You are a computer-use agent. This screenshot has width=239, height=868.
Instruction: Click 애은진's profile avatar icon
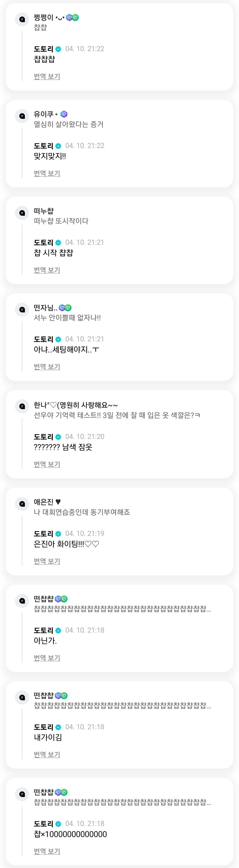(x=22, y=504)
